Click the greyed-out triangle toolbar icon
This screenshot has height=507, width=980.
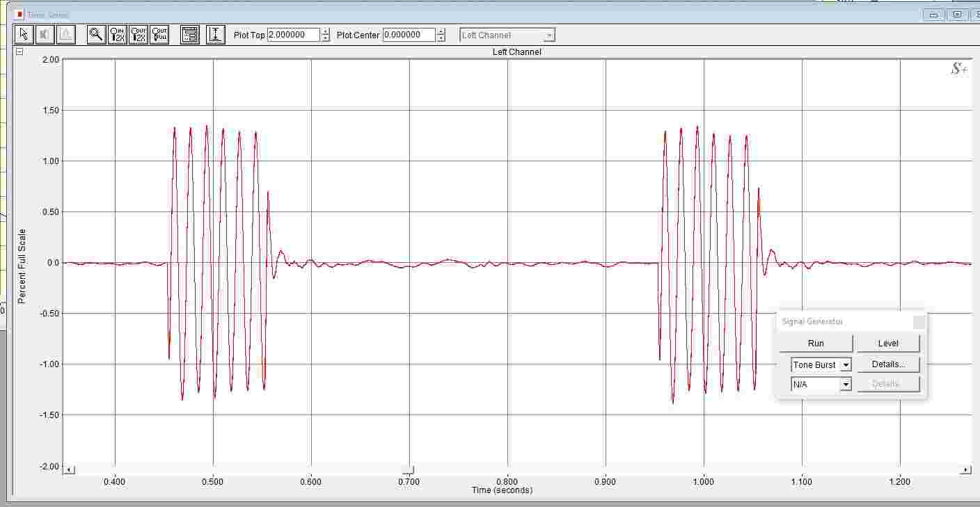66,34
